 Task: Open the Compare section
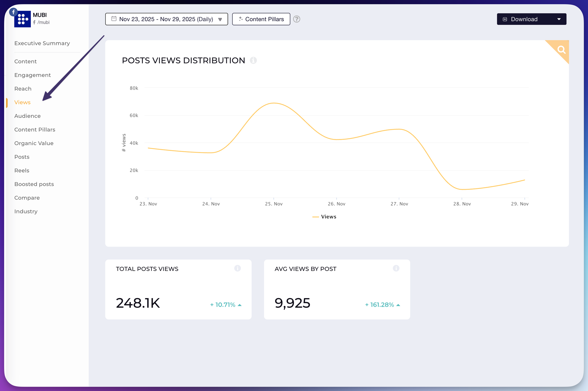(27, 198)
